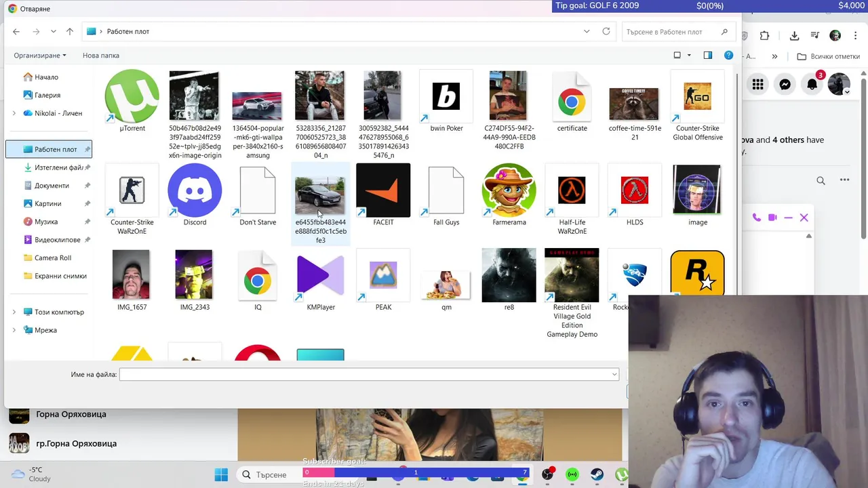Click the search magnifier in Facebook panel

coord(821,180)
